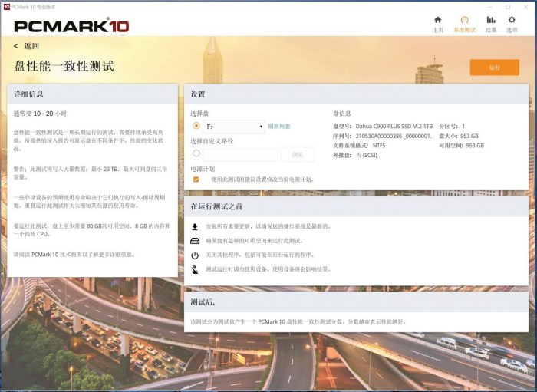Click the download updates arrow icon
Screen dimensions: 537x392
pos(195,227)
